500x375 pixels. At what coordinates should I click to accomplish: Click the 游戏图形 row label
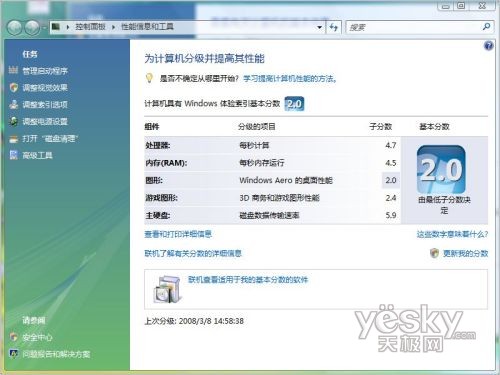pyautogui.click(x=161, y=198)
